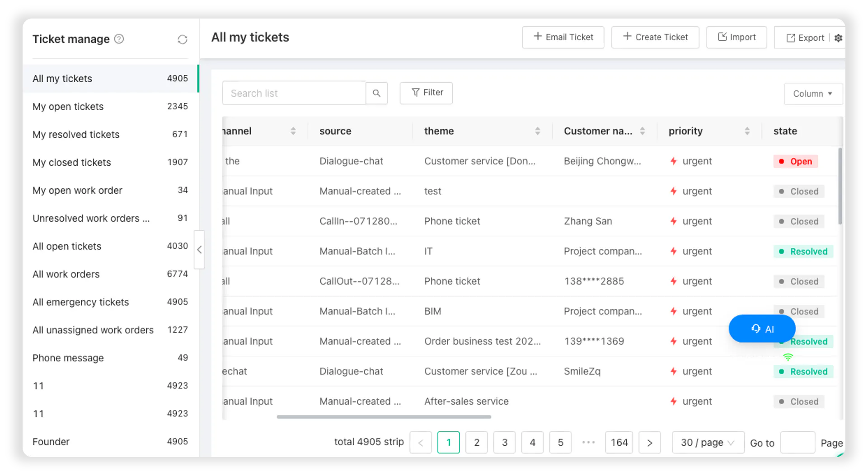
Task: Click the After-sales service theme cell
Action: [466, 401]
